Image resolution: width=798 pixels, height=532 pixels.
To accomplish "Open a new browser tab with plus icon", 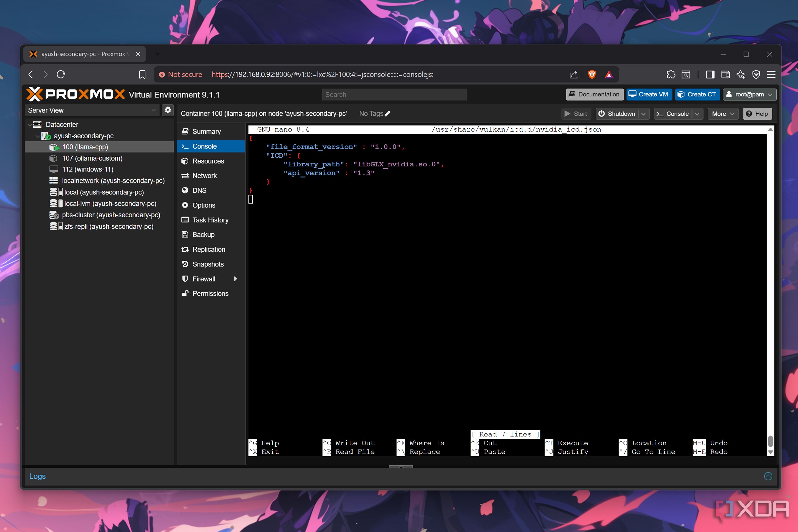I will pos(157,54).
